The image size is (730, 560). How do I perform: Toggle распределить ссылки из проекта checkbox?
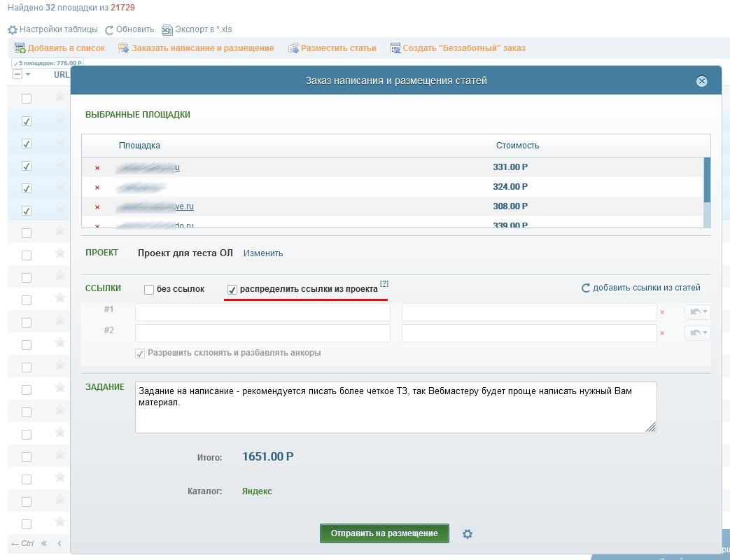point(232,290)
